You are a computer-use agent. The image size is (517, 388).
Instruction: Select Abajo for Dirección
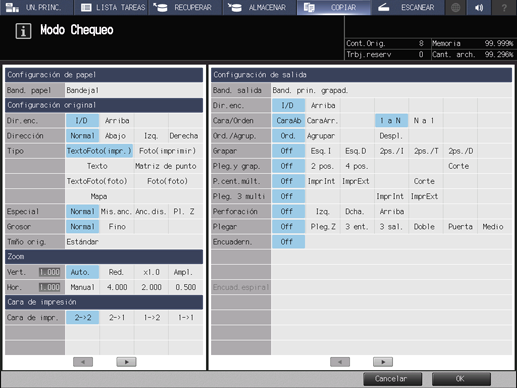click(x=117, y=136)
